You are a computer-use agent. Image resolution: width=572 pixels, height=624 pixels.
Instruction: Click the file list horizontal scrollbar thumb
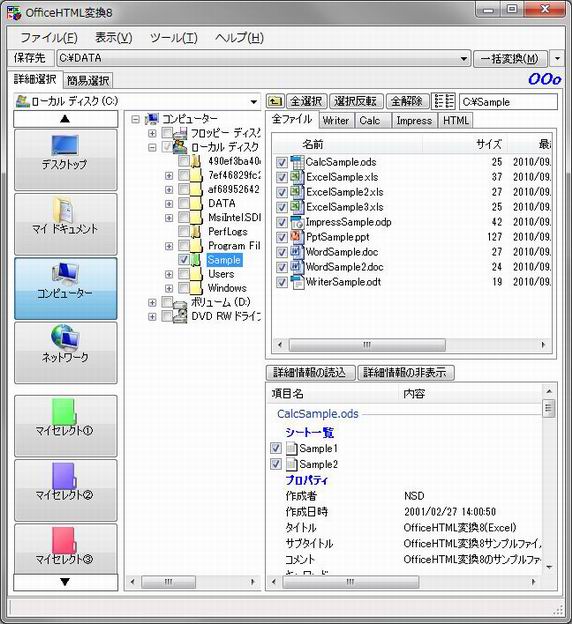(x=367, y=345)
